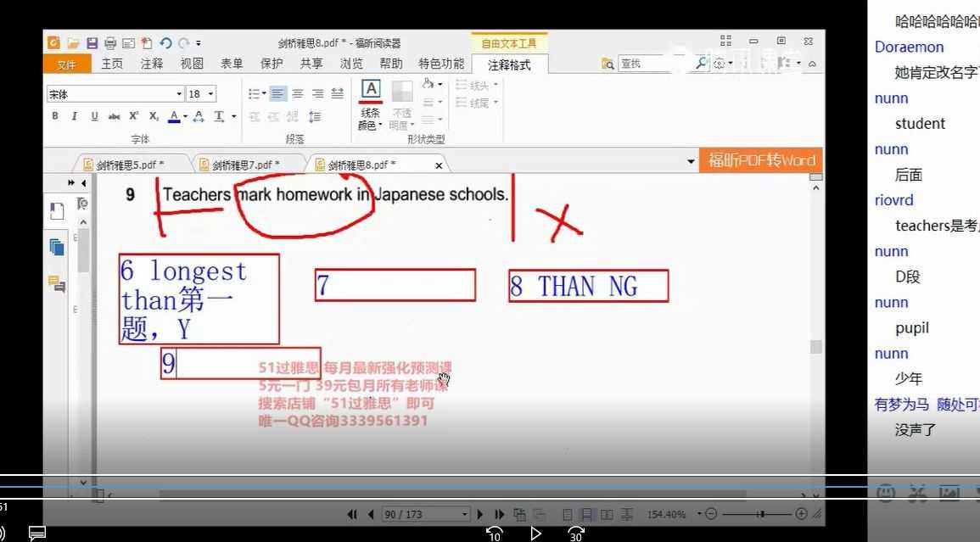Open the 保护 ribbon tab
This screenshot has height=542, width=980.
[272, 64]
